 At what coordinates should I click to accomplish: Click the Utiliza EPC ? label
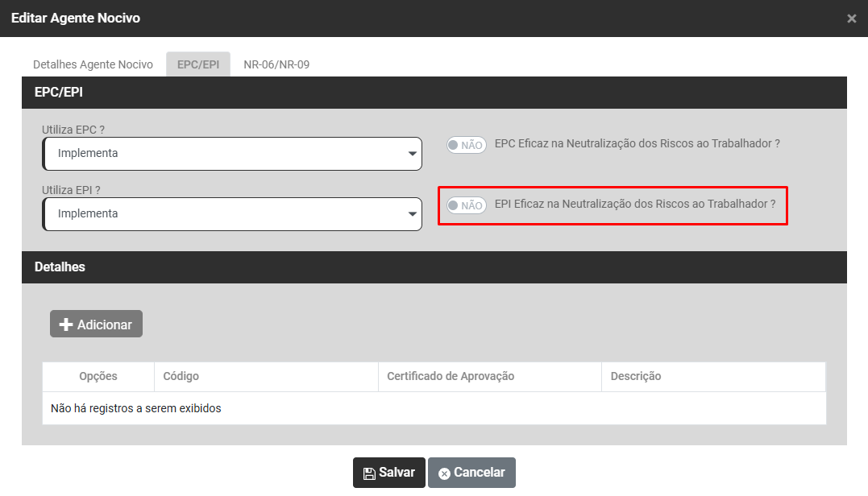(x=73, y=130)
